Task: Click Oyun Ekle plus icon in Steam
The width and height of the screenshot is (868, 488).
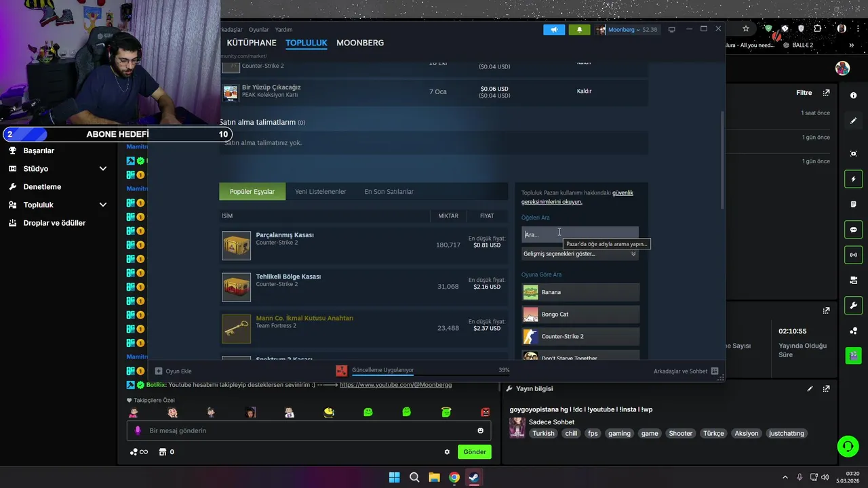Action: point(159,371)
